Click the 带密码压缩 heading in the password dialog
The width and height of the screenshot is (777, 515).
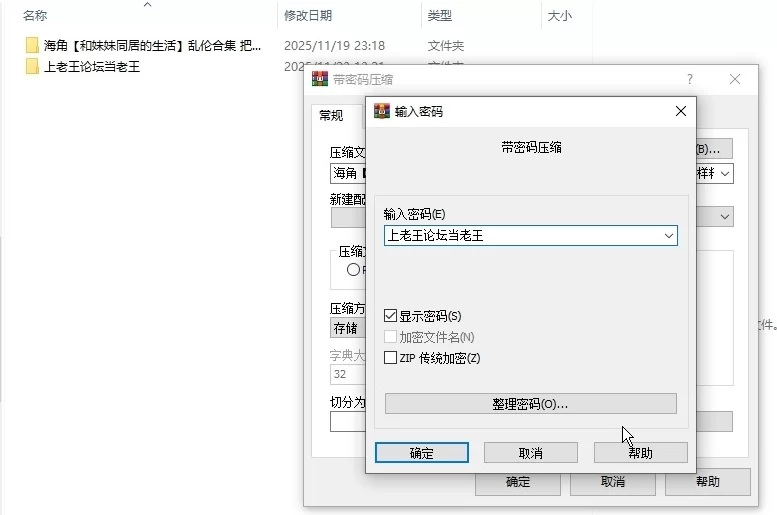pyautogui.click(x=531, y=147)
